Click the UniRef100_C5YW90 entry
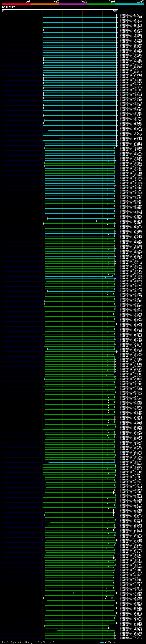146x644 pixels. click(x=131, y=125)
